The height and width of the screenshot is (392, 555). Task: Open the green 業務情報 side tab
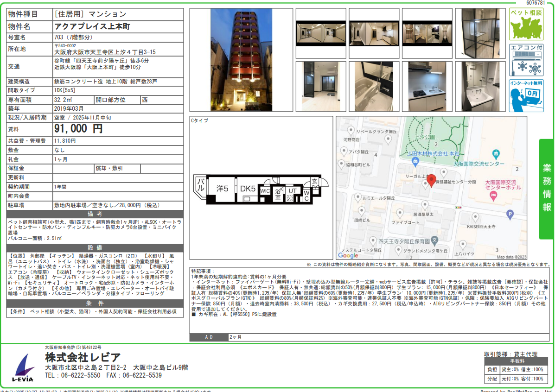(547, 189)
